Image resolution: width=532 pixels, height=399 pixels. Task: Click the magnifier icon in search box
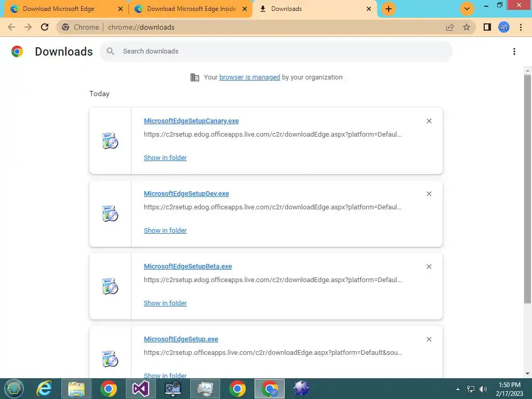click(x=110, y=51)
